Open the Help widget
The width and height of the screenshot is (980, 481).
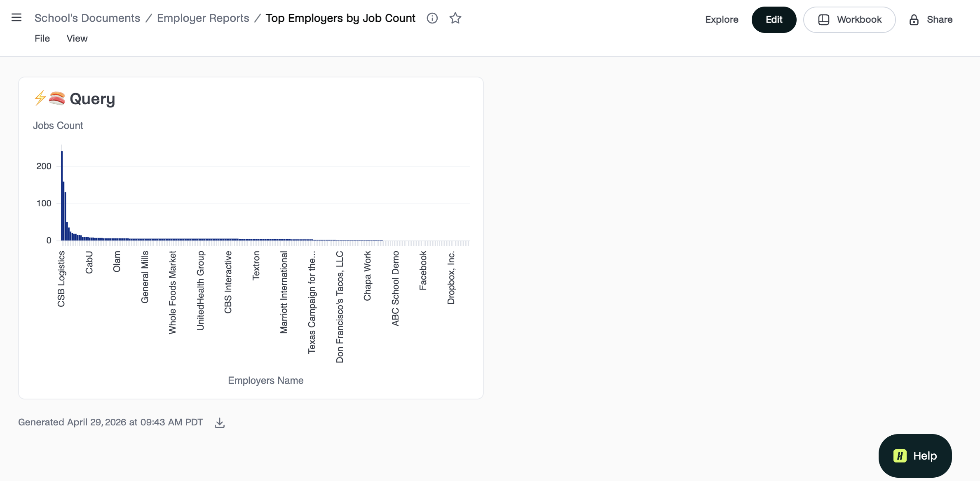[x=915, y=456]
